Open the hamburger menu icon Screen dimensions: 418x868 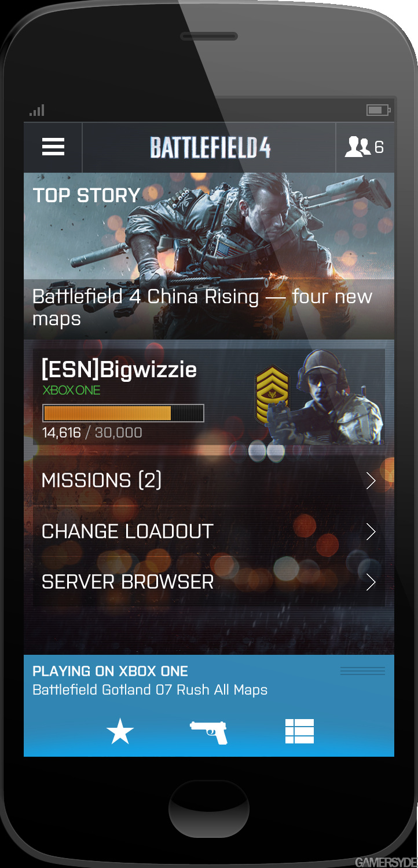(x=53, y=147)
